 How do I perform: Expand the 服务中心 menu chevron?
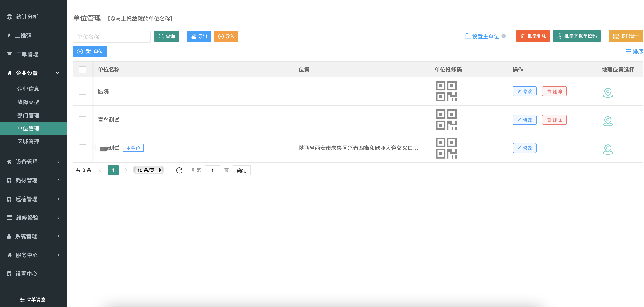(x=58, y=255)
